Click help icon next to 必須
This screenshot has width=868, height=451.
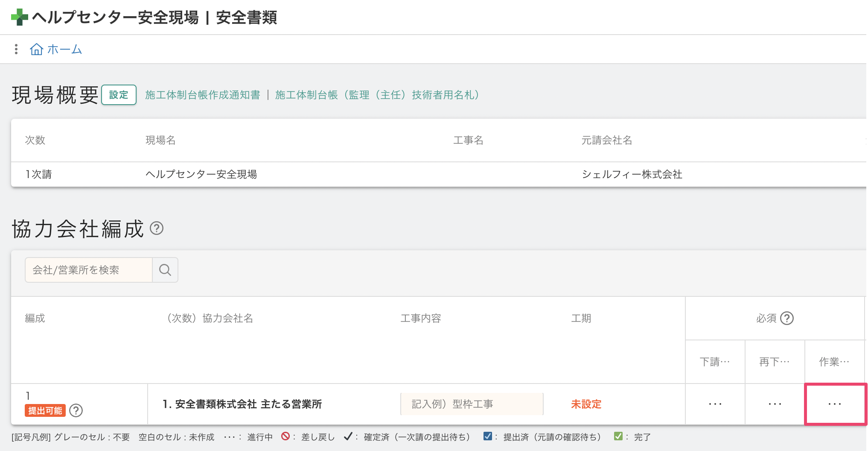[786, 318]
